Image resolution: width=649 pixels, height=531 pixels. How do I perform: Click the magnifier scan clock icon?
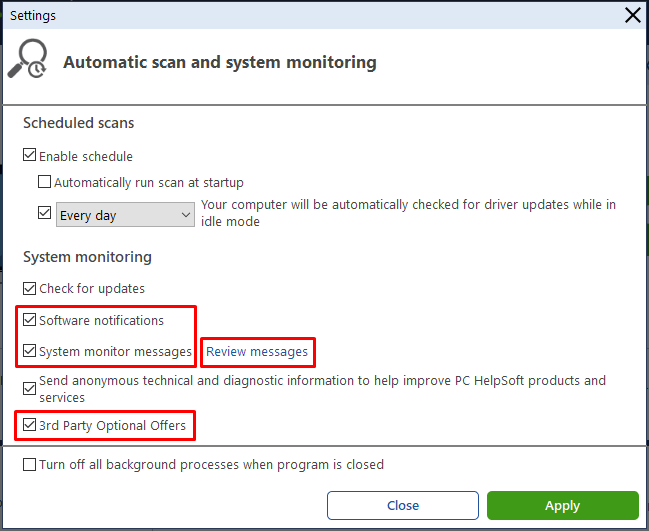click(x=27, y=58)
